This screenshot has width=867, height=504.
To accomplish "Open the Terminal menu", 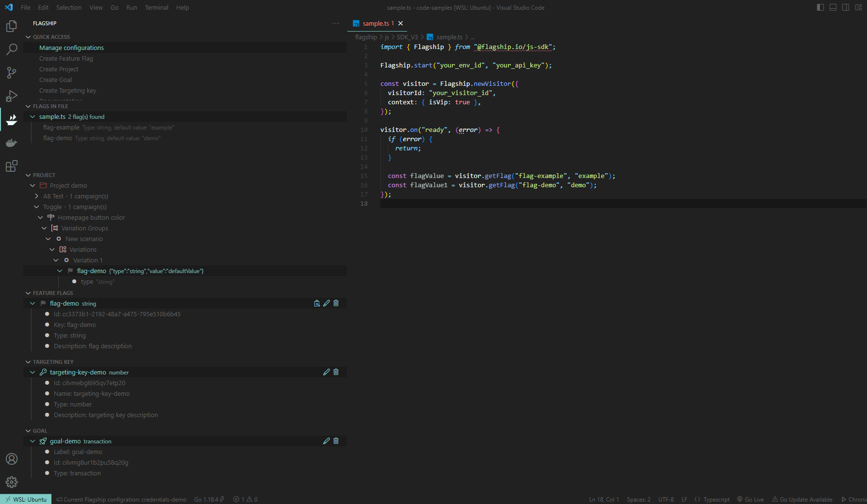I will pyautogui.click(x=157, y=7).
